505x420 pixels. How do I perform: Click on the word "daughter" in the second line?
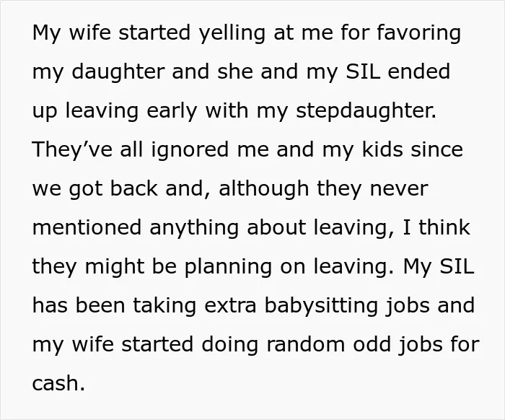click(118, 72)
